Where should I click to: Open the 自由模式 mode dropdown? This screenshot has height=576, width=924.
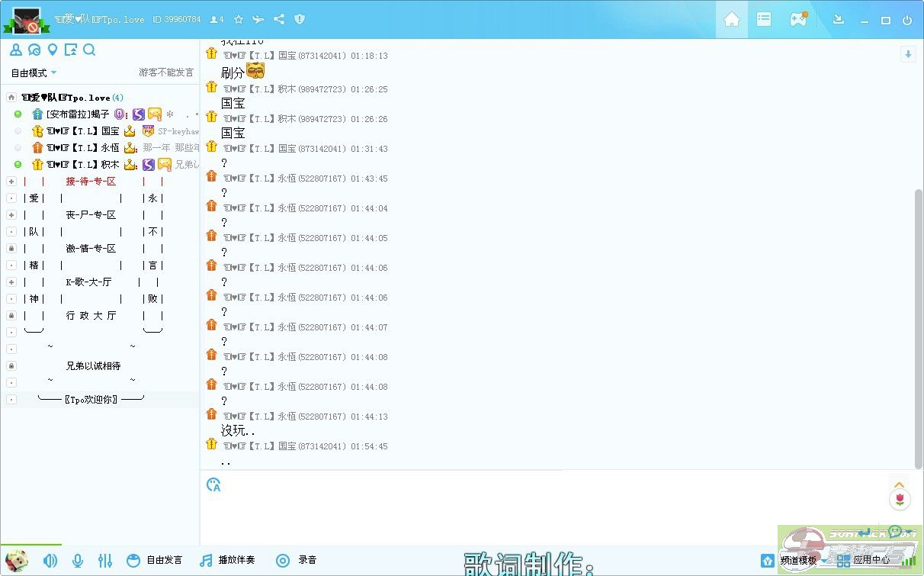[34, 72]
